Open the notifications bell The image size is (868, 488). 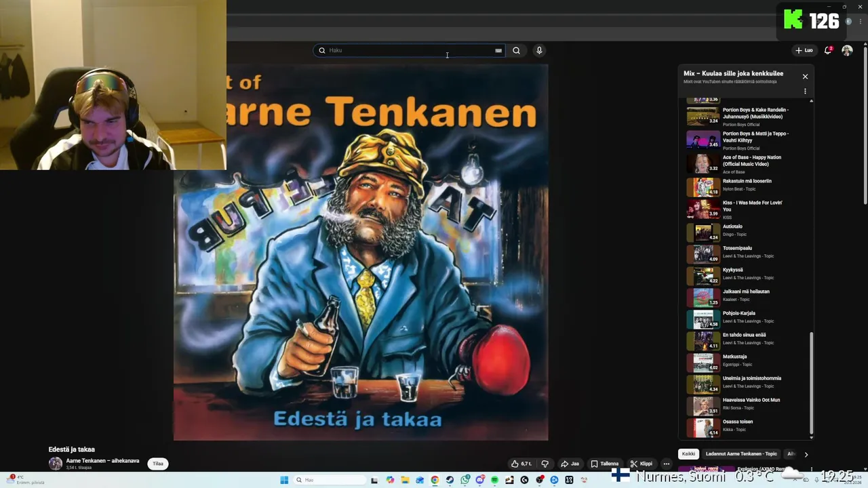point(828,50)
